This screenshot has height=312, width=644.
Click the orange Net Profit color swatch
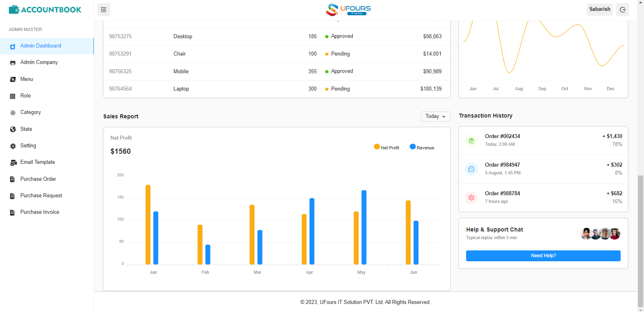tap(377, 147)
